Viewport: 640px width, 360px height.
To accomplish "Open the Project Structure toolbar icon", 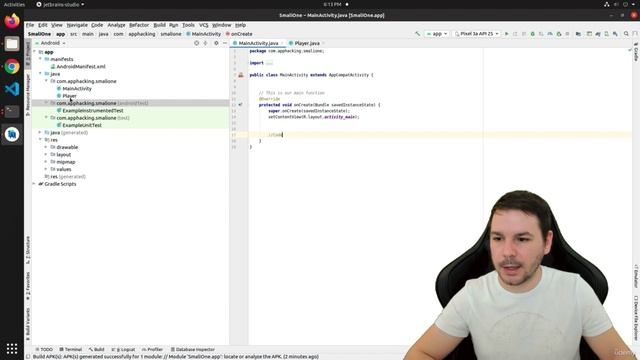I will click(x=578, y=34).
